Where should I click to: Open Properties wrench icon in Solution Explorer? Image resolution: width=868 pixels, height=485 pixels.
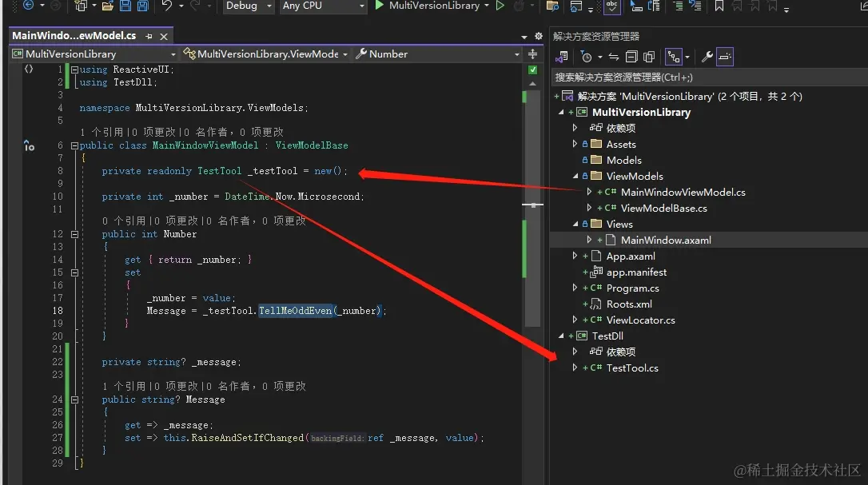pyautogui.click(x=707, y=57)
